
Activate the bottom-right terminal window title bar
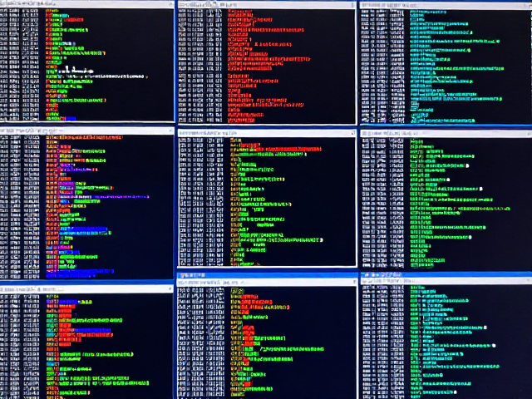point(446,281)
